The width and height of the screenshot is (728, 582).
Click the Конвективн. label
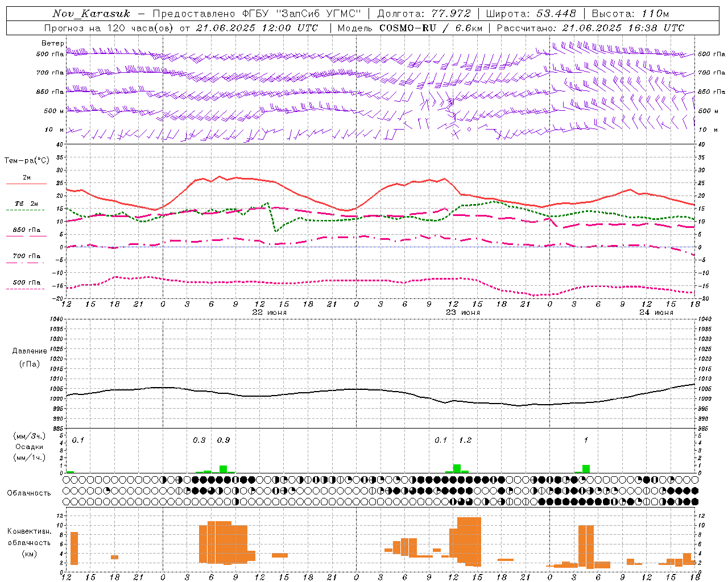pos(29,531)
